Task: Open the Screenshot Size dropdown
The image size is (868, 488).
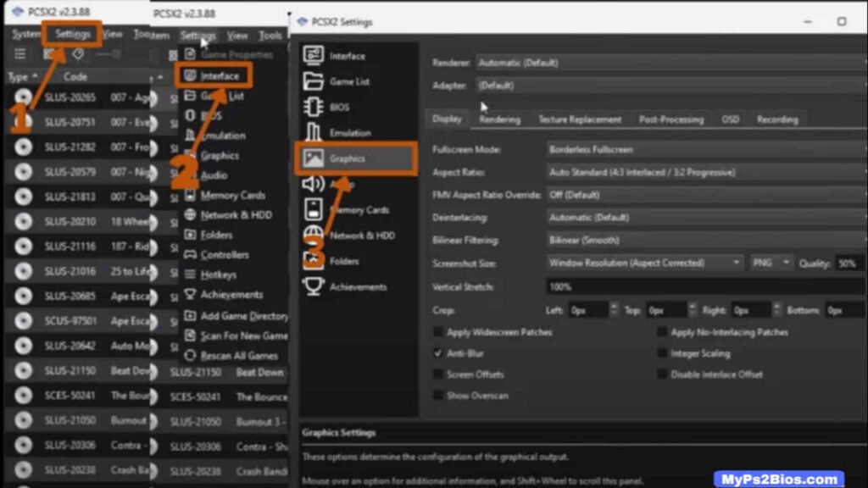Action: tap(644, 263)
